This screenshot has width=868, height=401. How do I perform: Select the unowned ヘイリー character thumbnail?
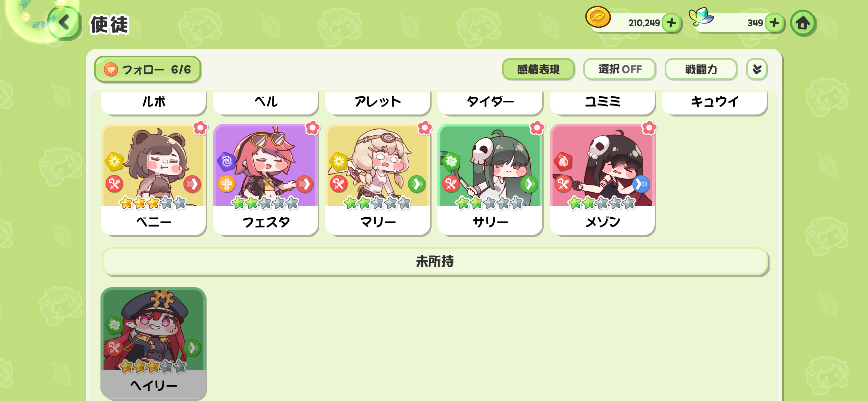pyautogui.click(x=153, y=343)
